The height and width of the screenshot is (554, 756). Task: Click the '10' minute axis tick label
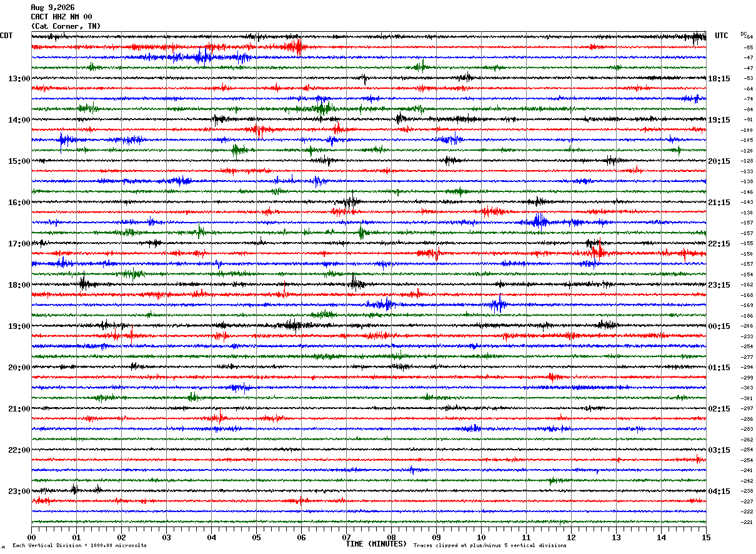(x=481, y=538)
